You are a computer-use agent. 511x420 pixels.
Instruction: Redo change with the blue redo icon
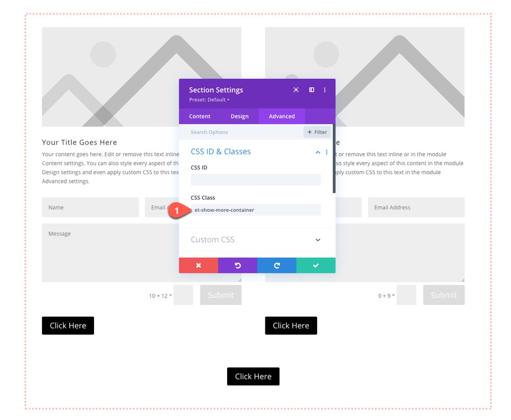(x=278, y=265)
